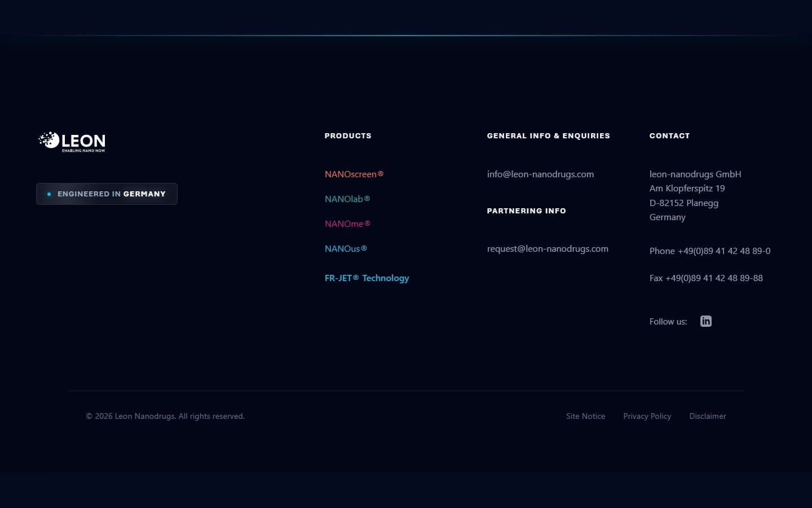Go to the NANOlab® product page

(x=347, y=199)
